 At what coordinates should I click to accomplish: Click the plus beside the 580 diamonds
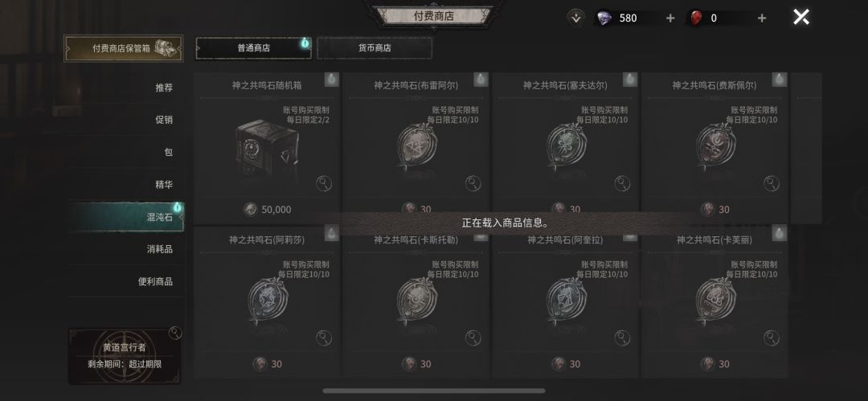coord(670,18)
